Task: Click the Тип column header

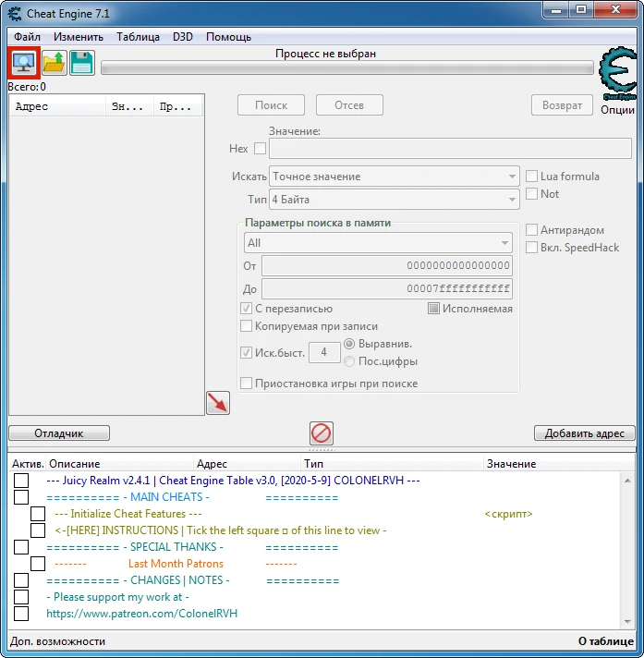Action: (393, 464)
